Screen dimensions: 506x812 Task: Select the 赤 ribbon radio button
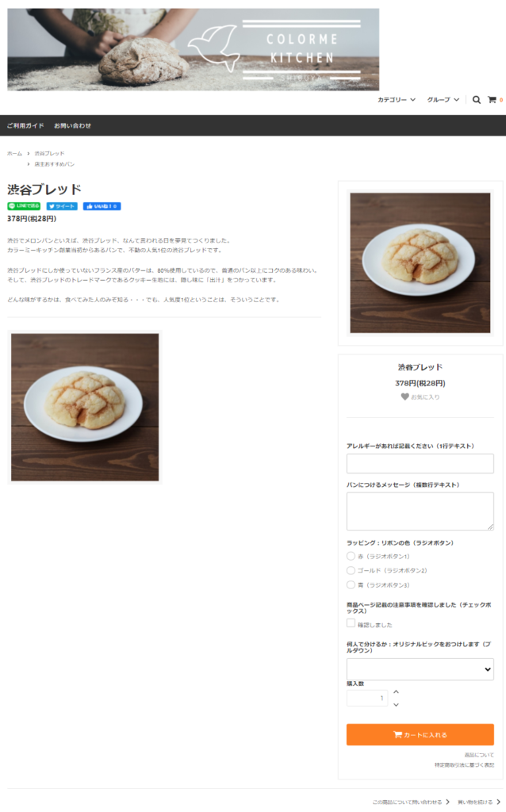click(351, 556)
